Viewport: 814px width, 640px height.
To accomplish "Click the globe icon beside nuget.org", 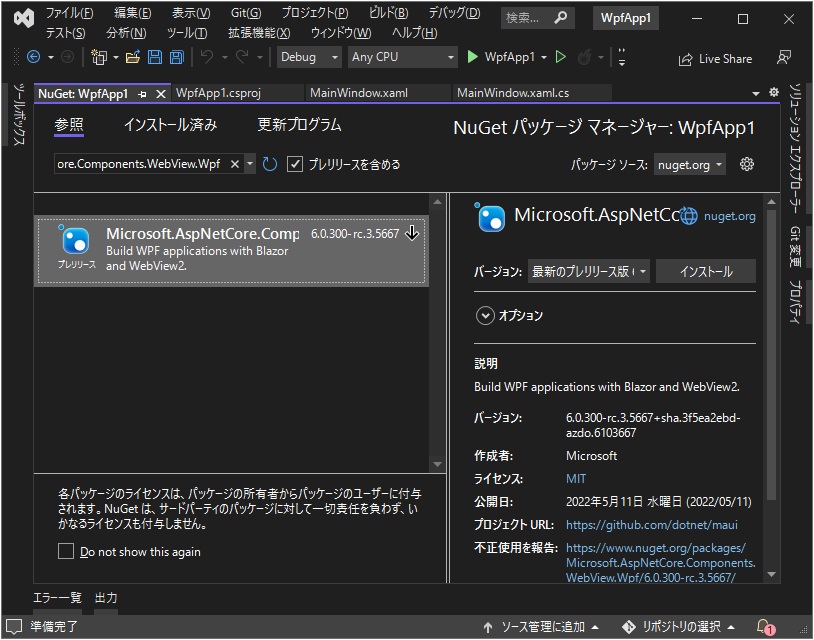I will coord(689,216).
